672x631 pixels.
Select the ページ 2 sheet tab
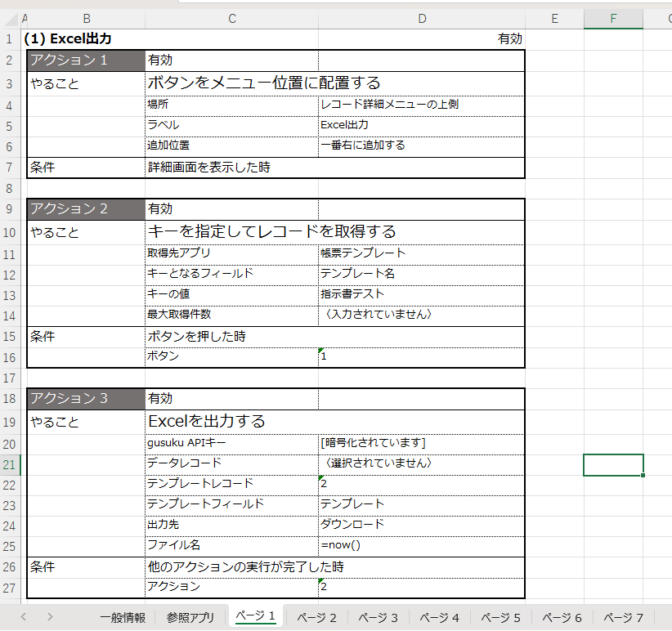tap(317, 617)
